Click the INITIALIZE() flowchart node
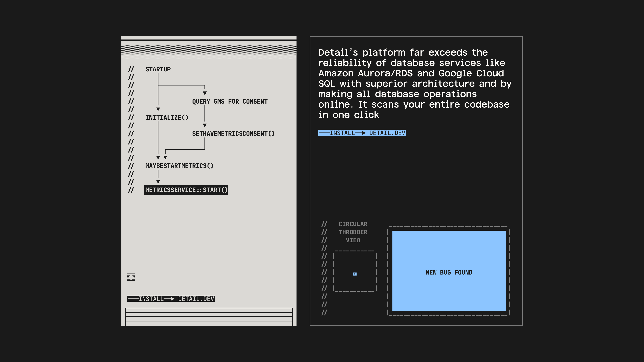 coord(167,117)
